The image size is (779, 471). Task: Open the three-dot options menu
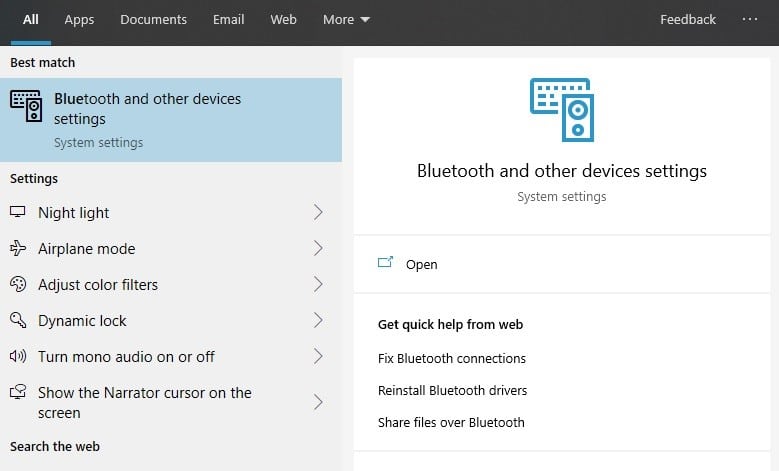750,20
